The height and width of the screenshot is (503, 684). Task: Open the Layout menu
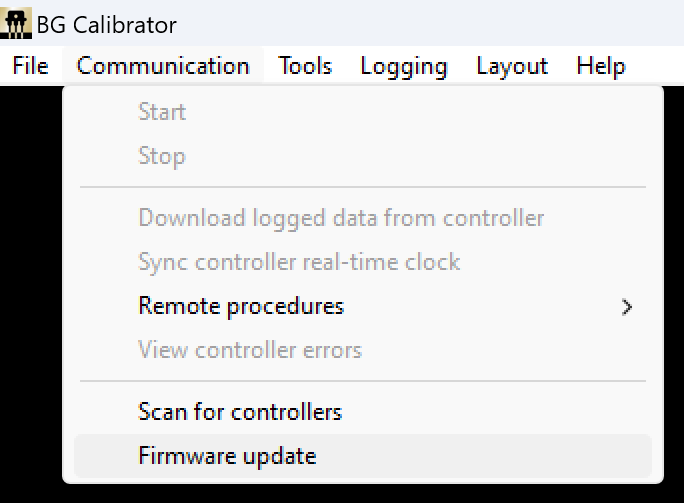click(512, 66)
